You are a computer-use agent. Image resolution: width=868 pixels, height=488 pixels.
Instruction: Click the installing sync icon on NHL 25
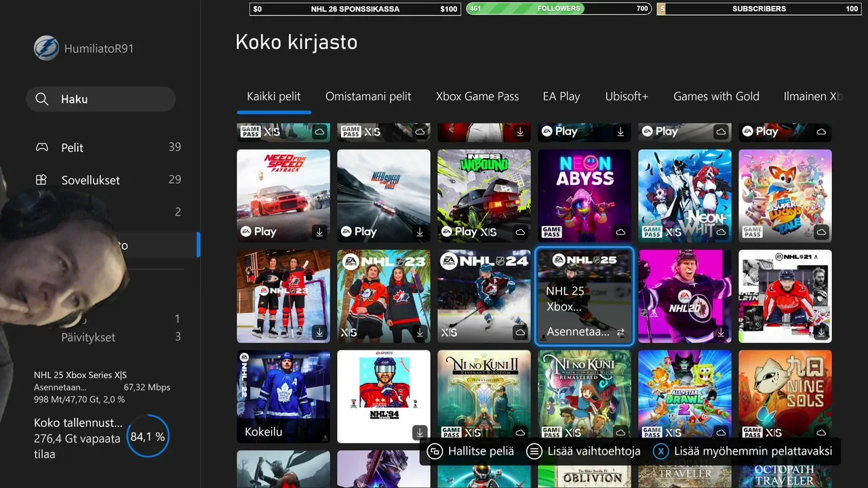pyautogui.click(x=620, y=332)
